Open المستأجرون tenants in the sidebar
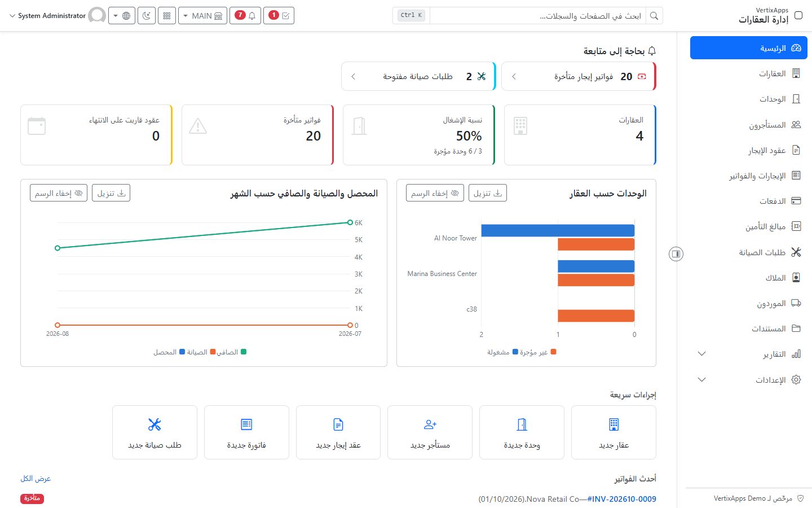The height and width of the screenshot is (508, 812). coord(748,125)
